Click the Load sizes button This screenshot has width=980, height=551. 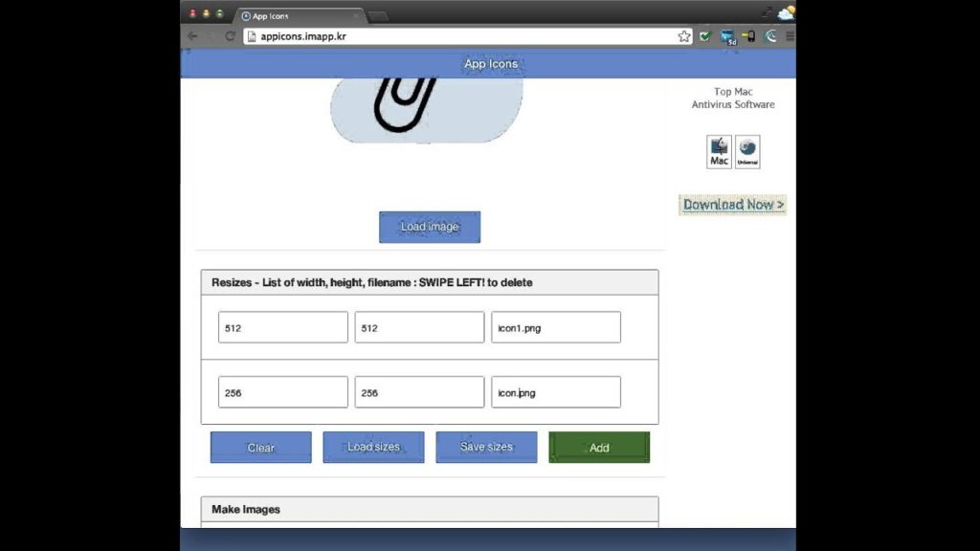[x=374, y=448]
